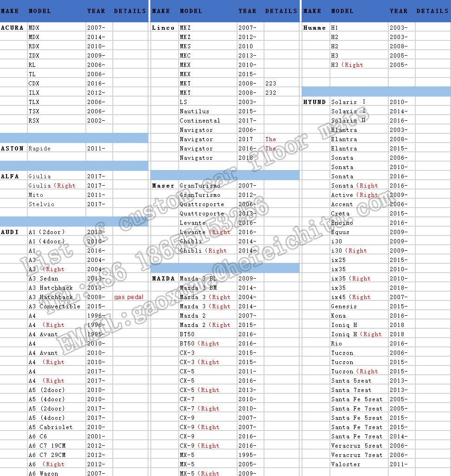
Task: Click the 'H3 (Right' model cell
Action: coord(359,65)
